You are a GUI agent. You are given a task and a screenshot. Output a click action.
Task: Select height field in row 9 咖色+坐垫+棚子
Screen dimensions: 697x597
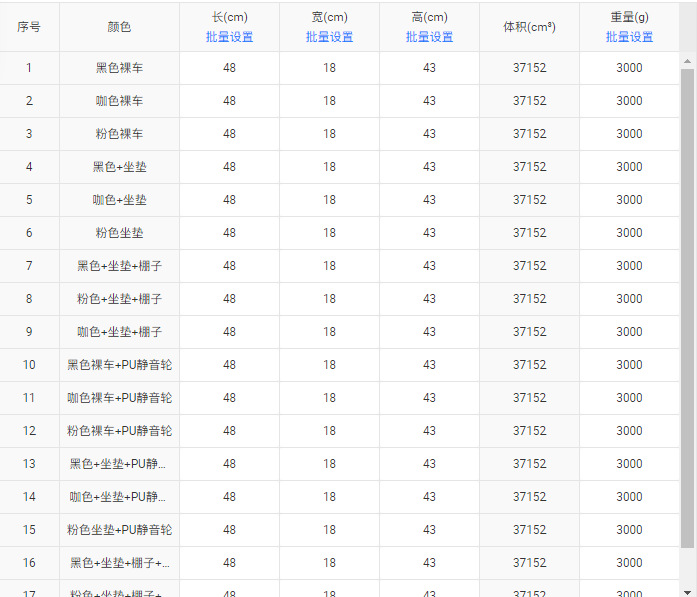(429, 332)
